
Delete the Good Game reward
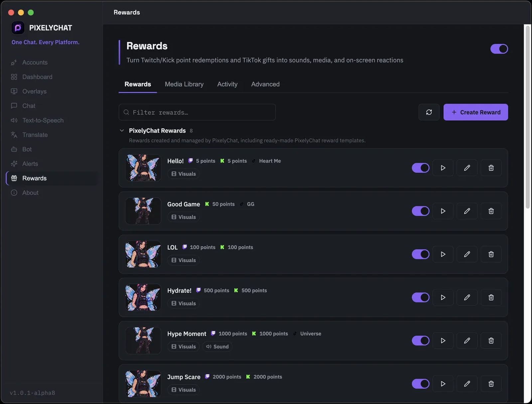(491, 211)
